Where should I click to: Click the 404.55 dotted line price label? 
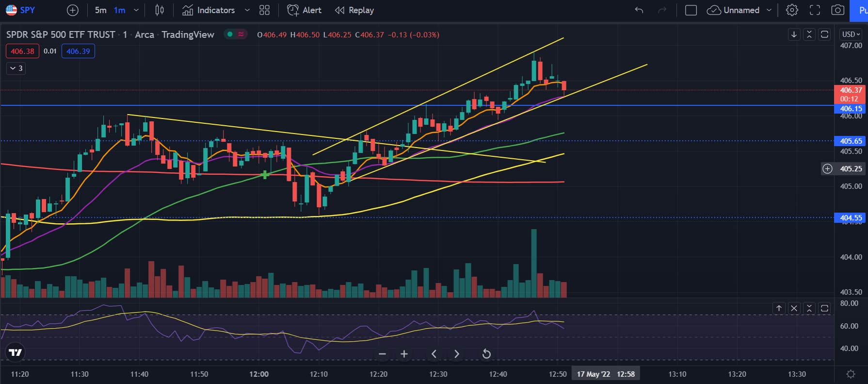[851, 218]
